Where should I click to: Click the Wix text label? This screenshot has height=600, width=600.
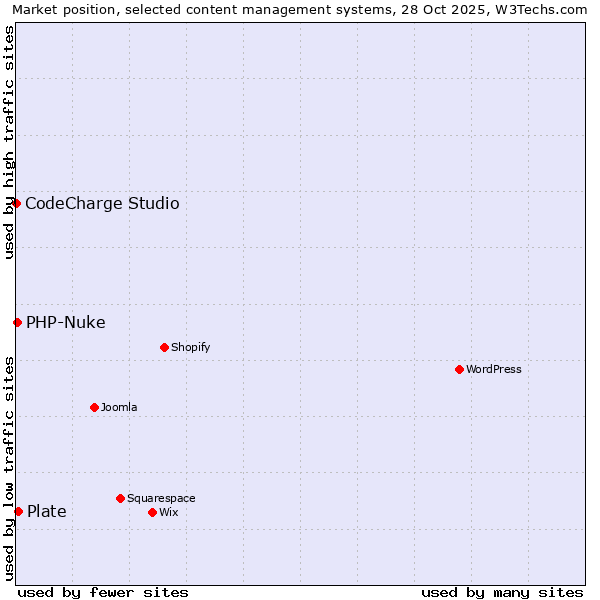[169, 512]
